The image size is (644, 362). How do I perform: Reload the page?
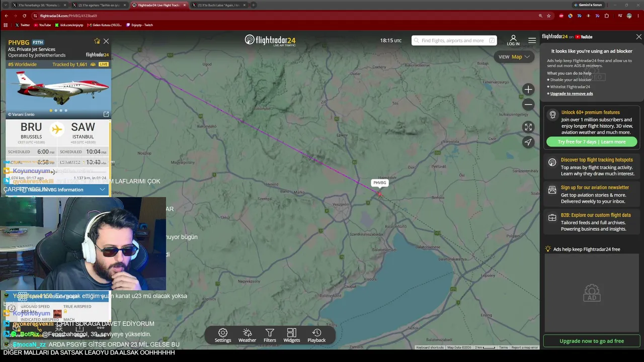(25, 16)
